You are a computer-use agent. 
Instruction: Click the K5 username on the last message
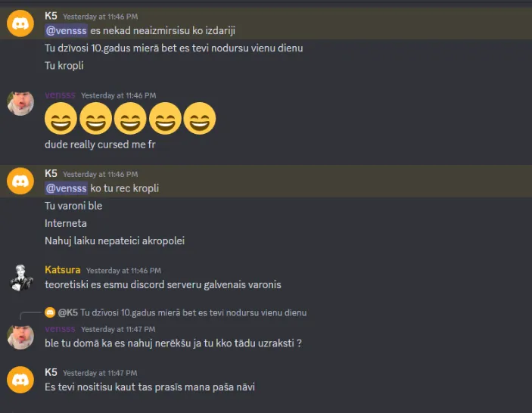(x=51, y=372)
